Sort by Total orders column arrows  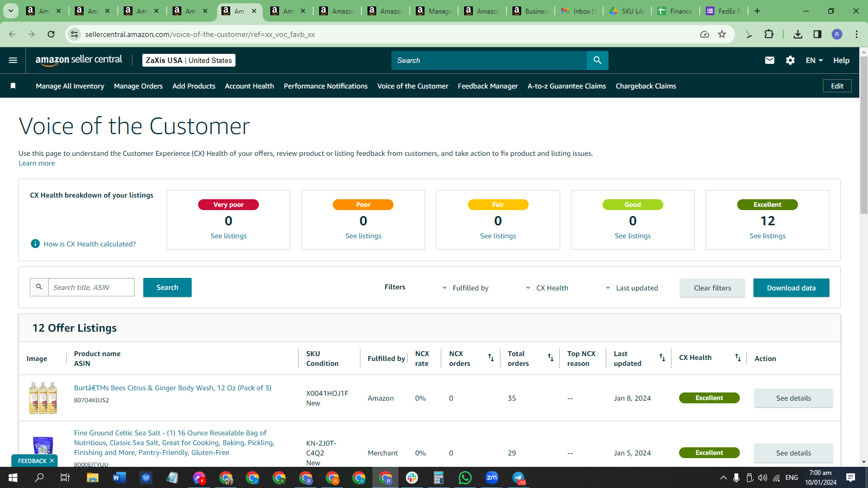[550, 358]
